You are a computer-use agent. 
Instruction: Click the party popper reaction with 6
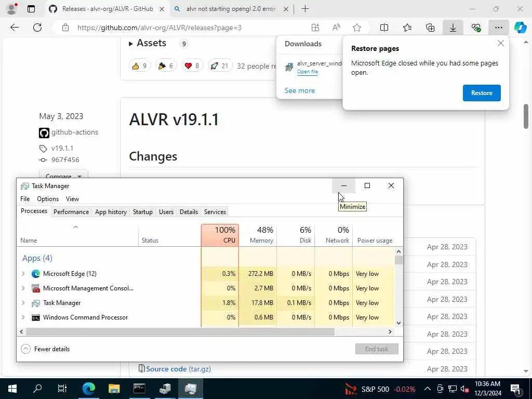click(166, 66)
